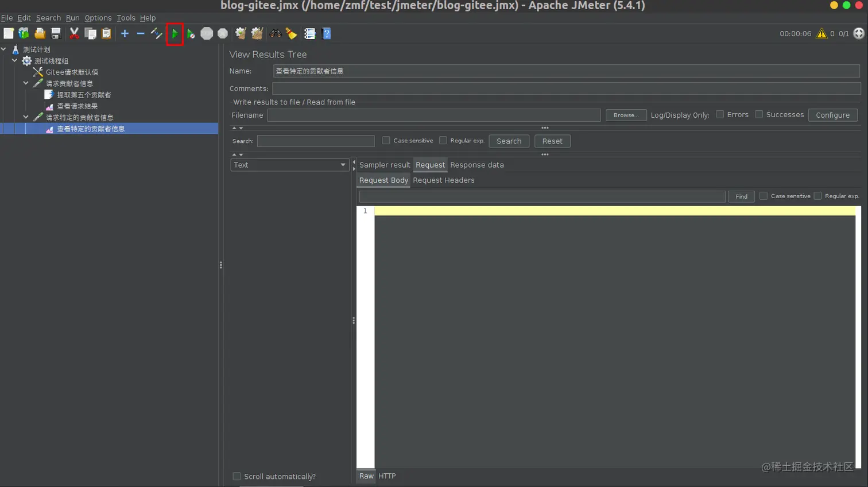Enable Scroll automatically checkbox

click(x=237, y=477)
